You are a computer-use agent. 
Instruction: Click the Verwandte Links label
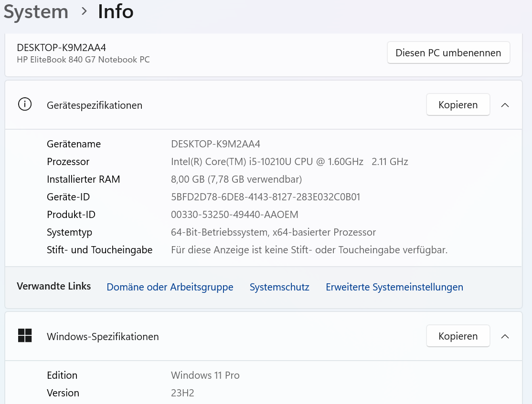[54, 286]
